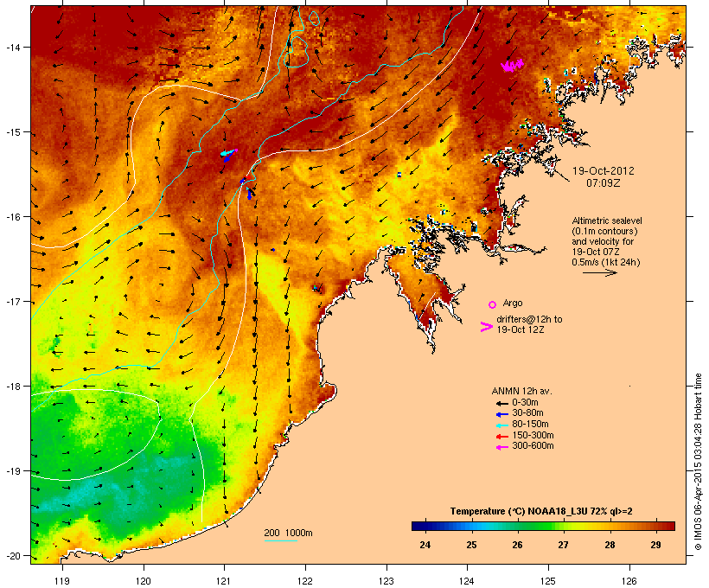Click the latitude label -18
The height and width of the screenshot is (588, 709).
[13, 386]
